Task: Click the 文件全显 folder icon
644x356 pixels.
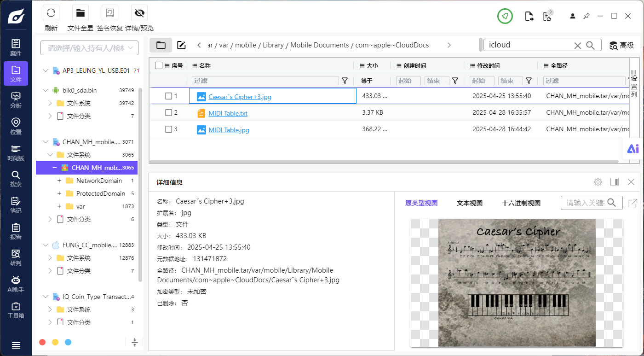Action: (x=80, y=13)
